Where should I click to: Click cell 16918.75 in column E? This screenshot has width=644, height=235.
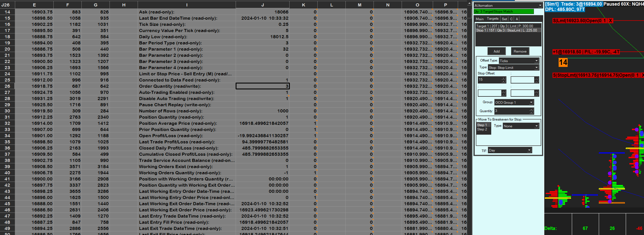(34, 86)
